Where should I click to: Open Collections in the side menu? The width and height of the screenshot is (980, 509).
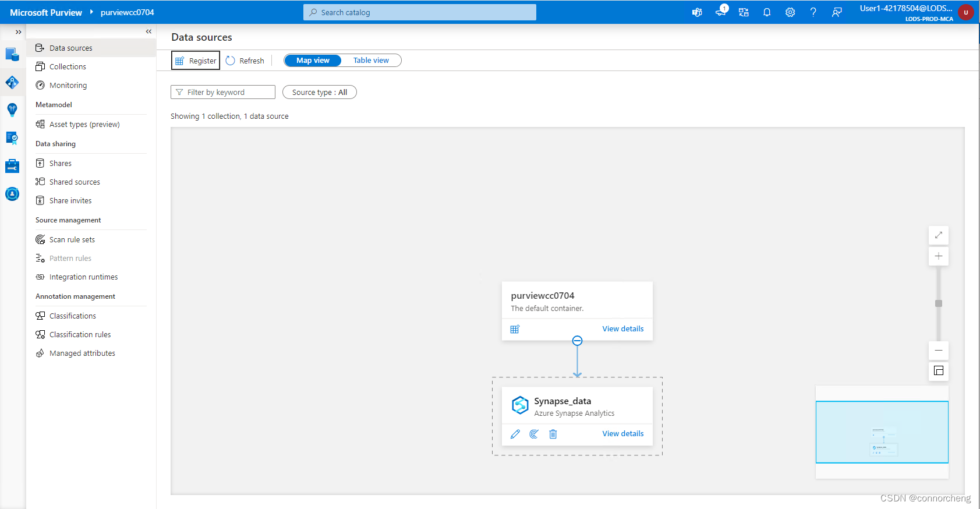pyautogui.click(x=91, y=66)
